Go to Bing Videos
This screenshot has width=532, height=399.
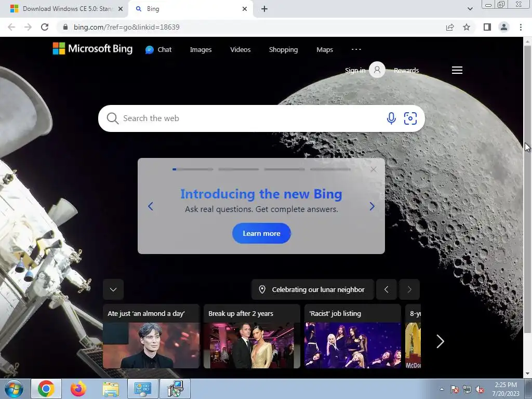click(240, 49)
